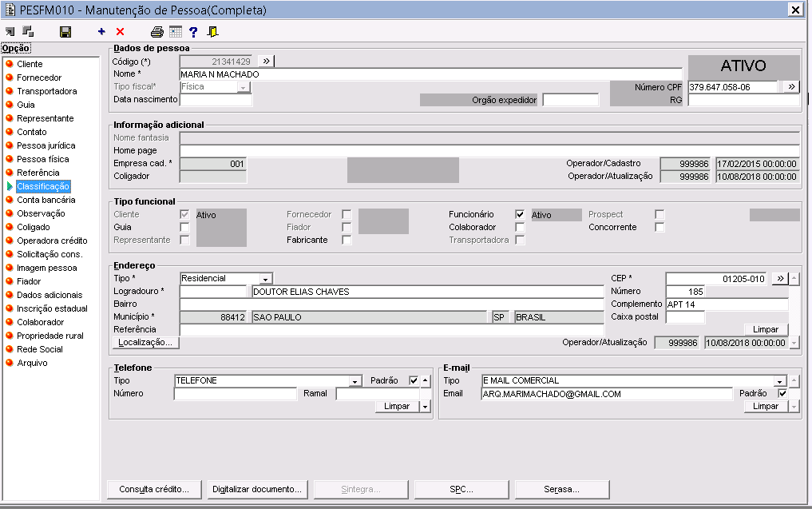Select the Classificação option
The height and width of the screenshot is (509, 812).
[x=43, y=186]
